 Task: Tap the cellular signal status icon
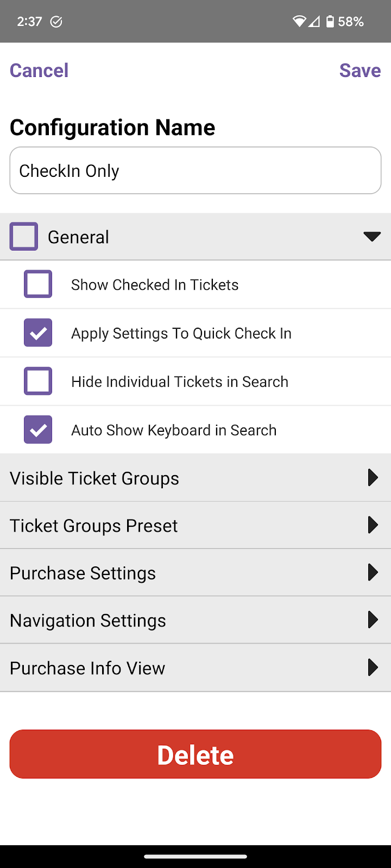pyautogui.click(x=314, y=22)
